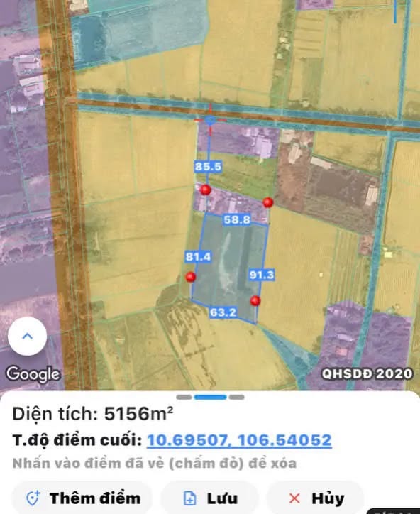Open the coordinates link 10.69507, 106.54052
Image resolution: width=420 pixels, height=514 pixels.
(x=239, y=440)
